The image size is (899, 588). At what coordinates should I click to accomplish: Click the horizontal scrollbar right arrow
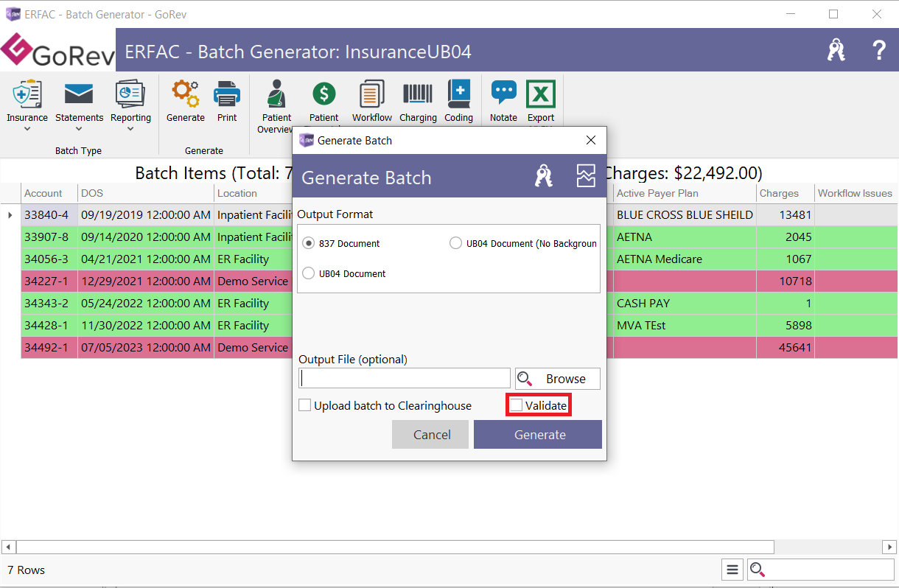coord(891,547)
